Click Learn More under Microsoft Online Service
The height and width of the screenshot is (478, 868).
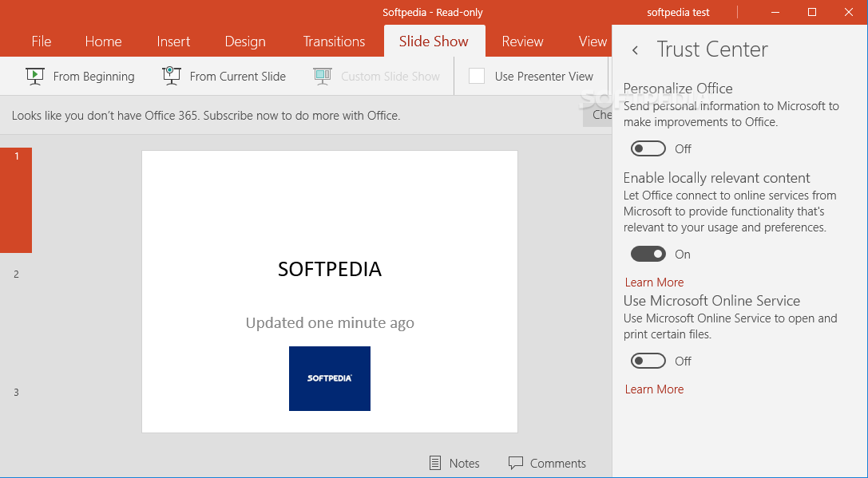coord(654,389)
